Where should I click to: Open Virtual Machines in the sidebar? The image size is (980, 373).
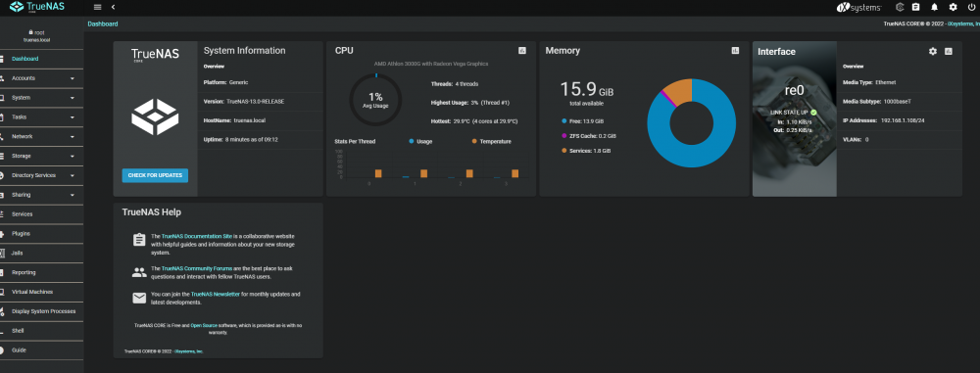(x=41, y=292)
